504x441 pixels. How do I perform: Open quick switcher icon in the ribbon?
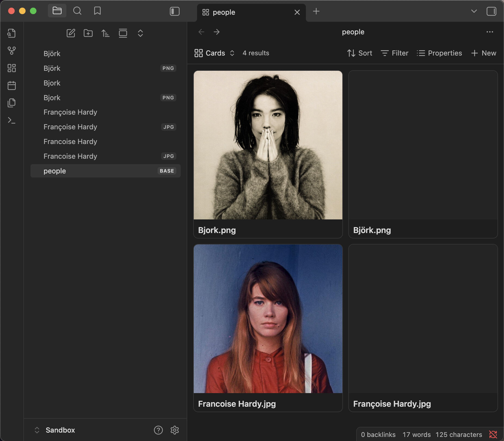pyautogui.click(x=12, y=33)
